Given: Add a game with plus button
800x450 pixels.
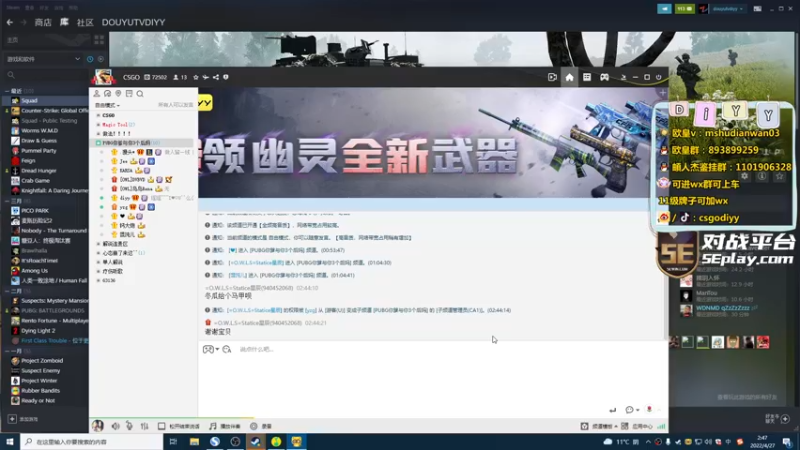Looking at the screenshot, I should (x=12, y=419).
